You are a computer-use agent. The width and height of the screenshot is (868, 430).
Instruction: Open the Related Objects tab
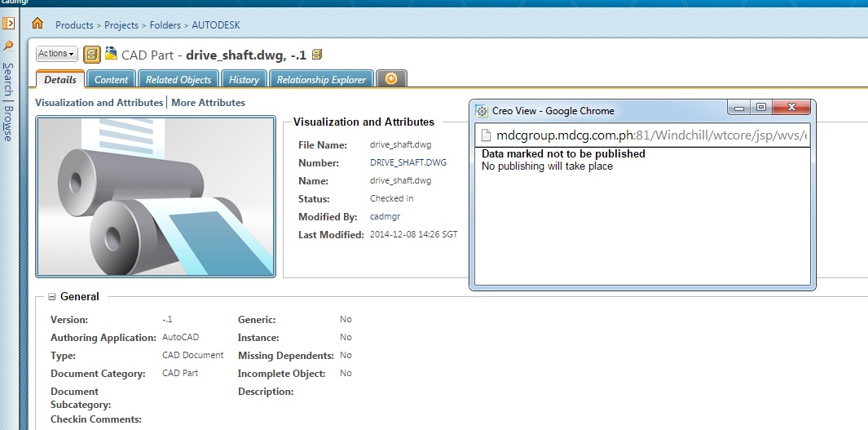click(178, 79)
